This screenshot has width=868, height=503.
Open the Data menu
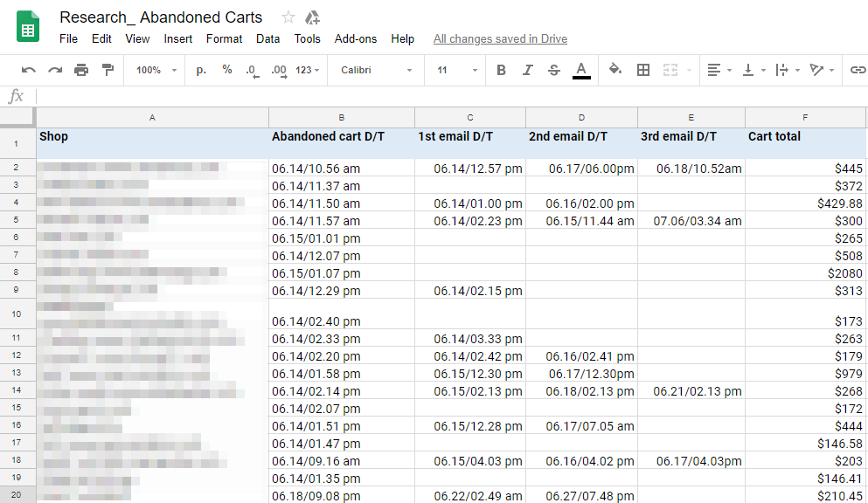point(267,38)
